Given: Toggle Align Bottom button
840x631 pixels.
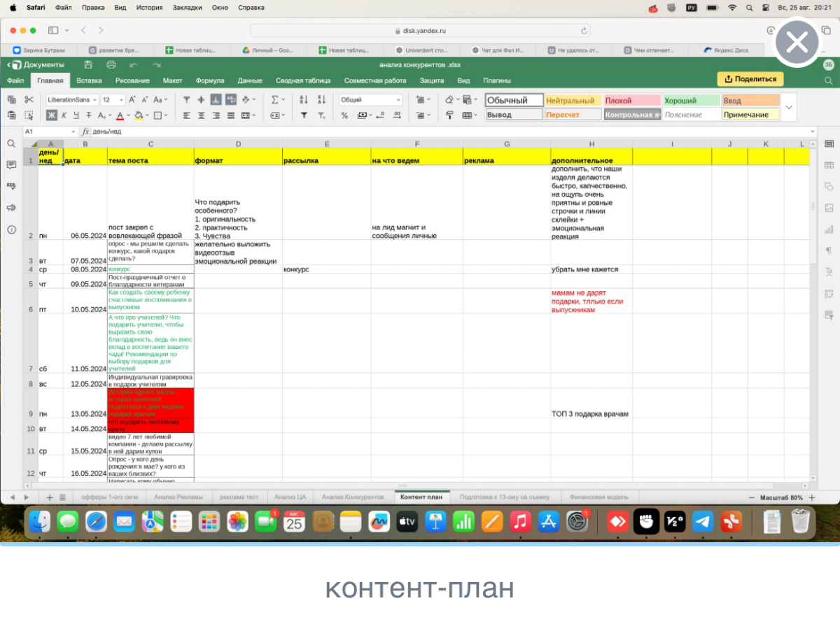Looking at the screenshot, I should pos(216,99).
